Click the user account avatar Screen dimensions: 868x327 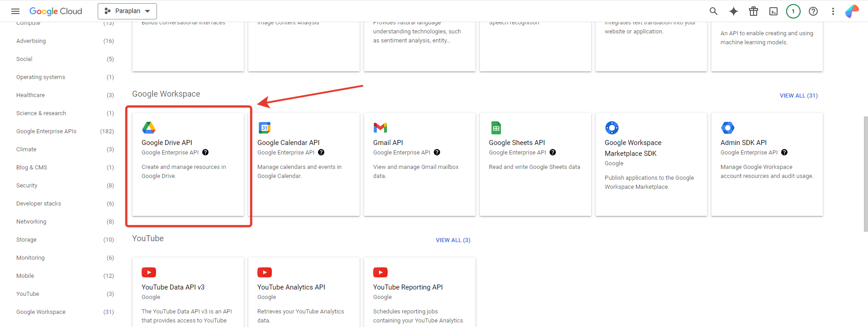tap(852, 11)
